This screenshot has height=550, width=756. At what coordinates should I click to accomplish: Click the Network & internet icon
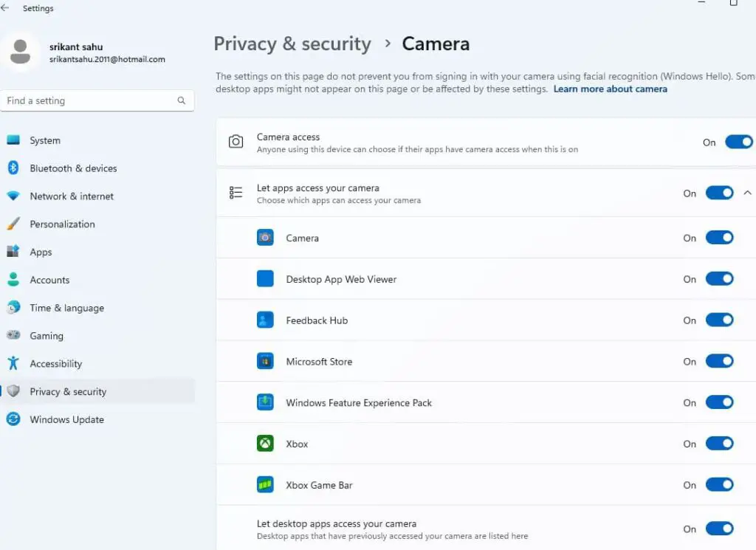(x=16, y=196)
